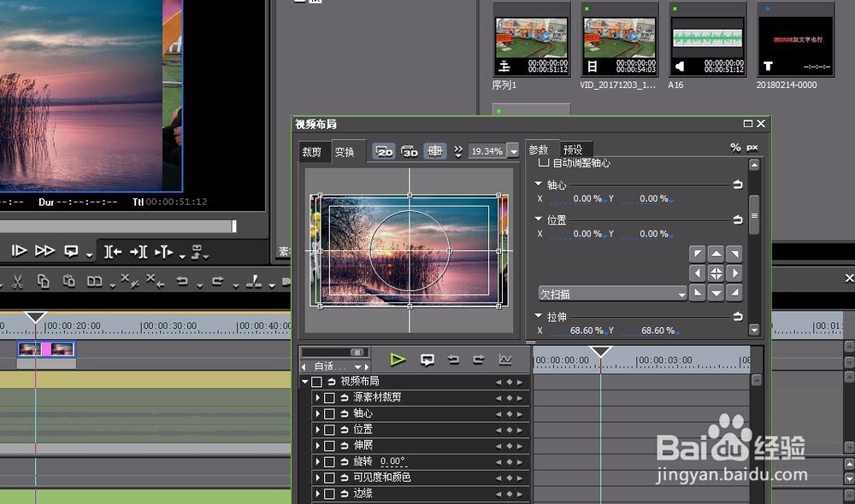Switch to 3D mode in video layout
The image size is (855, 504).
409,151
